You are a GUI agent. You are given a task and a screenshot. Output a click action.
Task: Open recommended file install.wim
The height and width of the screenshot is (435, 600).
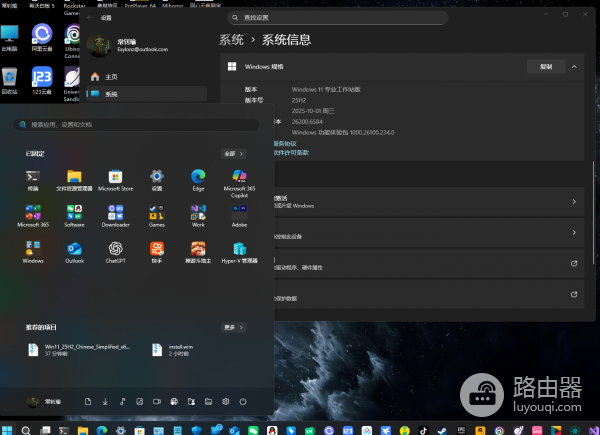[173, 350]
